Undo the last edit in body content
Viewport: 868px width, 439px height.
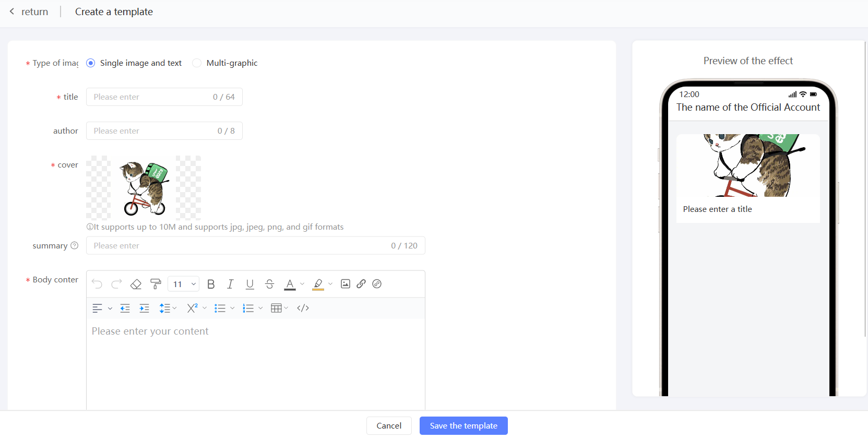[x=97, y=284]
